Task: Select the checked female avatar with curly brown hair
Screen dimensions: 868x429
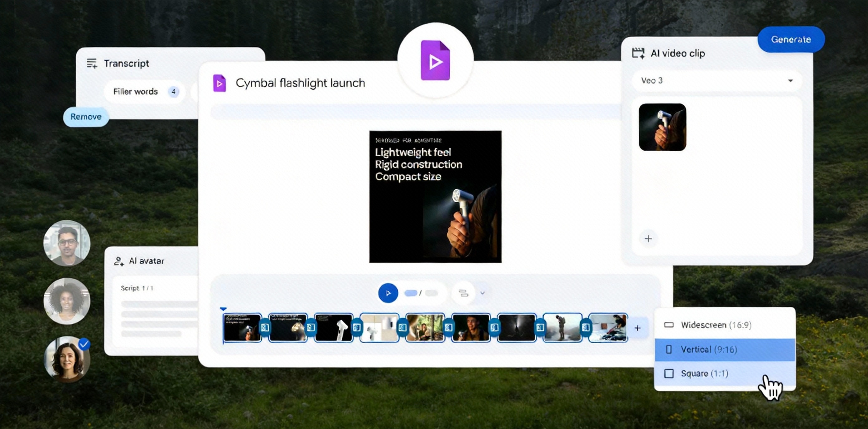Action: (67, 359)
